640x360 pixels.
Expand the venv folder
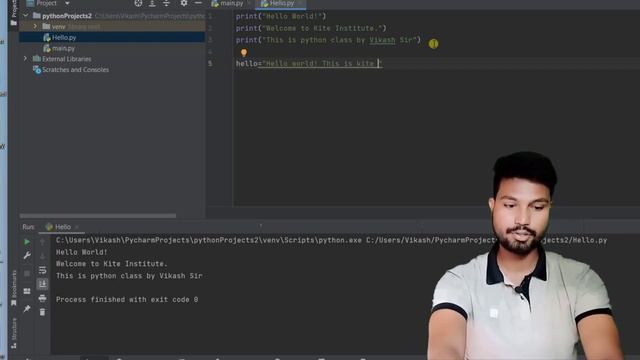(35, 27)
